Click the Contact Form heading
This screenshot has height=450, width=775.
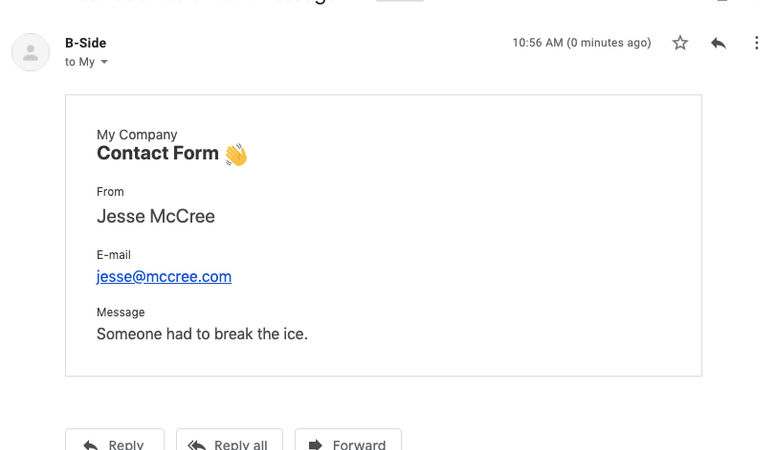(157, 154)
